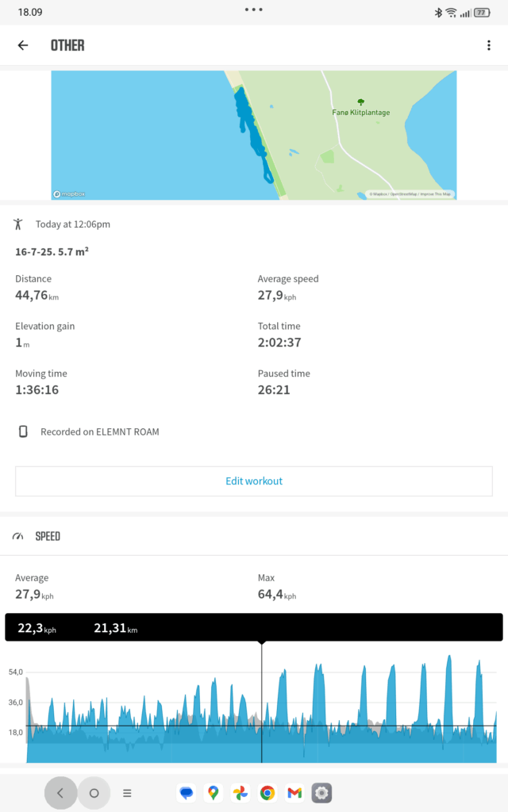Open the three-dot overflow menu
This screenshot has width=508, height=812.
pyautogui.click(x=489, y=45)
